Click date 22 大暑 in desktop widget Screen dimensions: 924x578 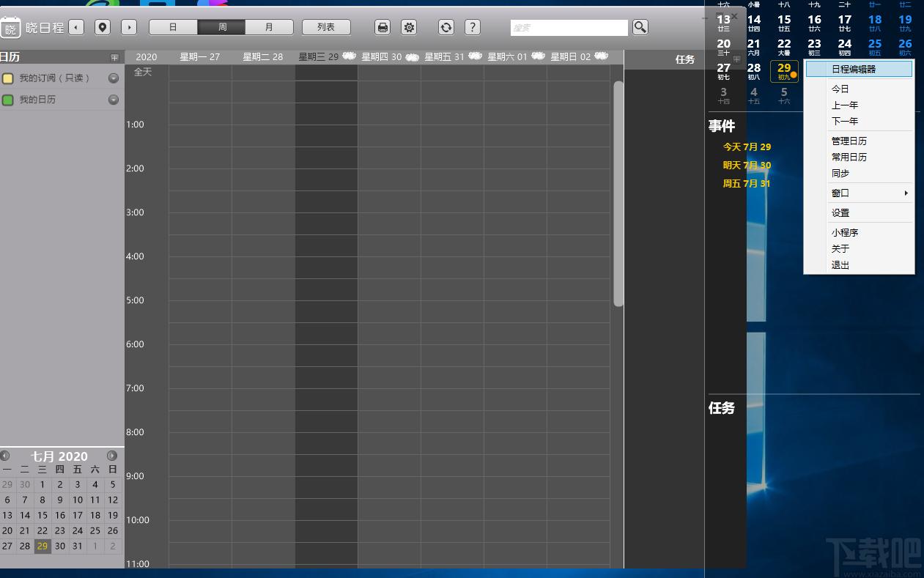coord(784,47)
